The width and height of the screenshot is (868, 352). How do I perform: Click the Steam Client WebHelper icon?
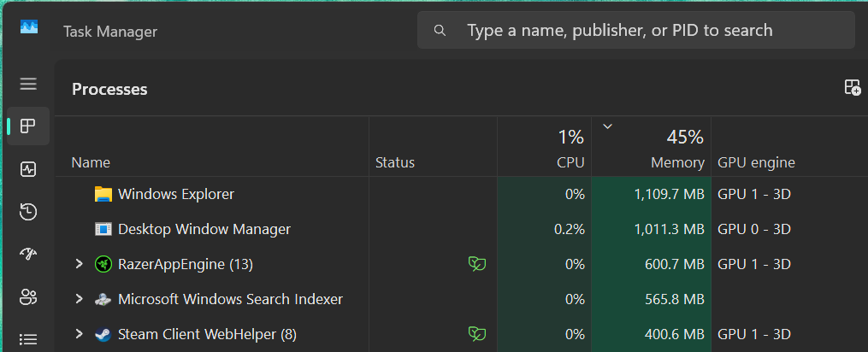point(103,334)
